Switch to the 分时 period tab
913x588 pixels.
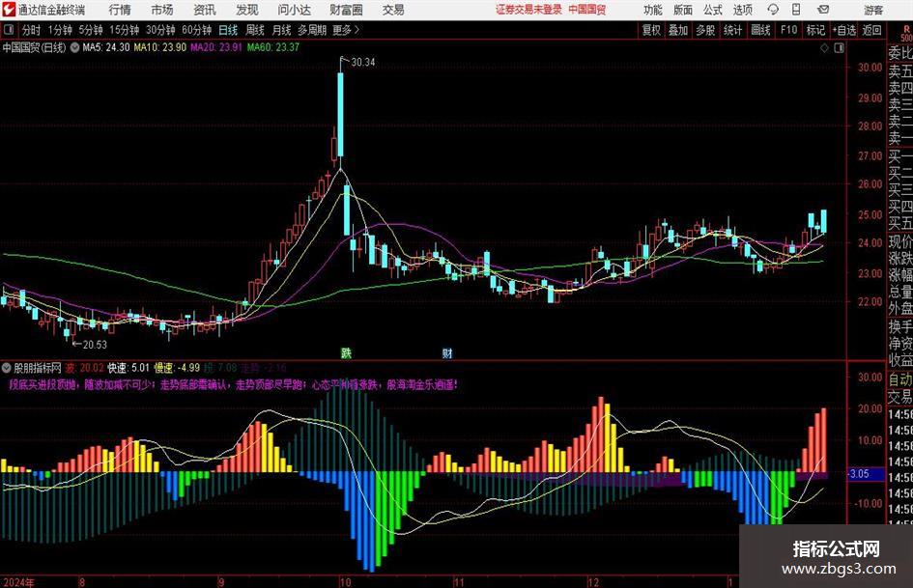pos(32,30)
